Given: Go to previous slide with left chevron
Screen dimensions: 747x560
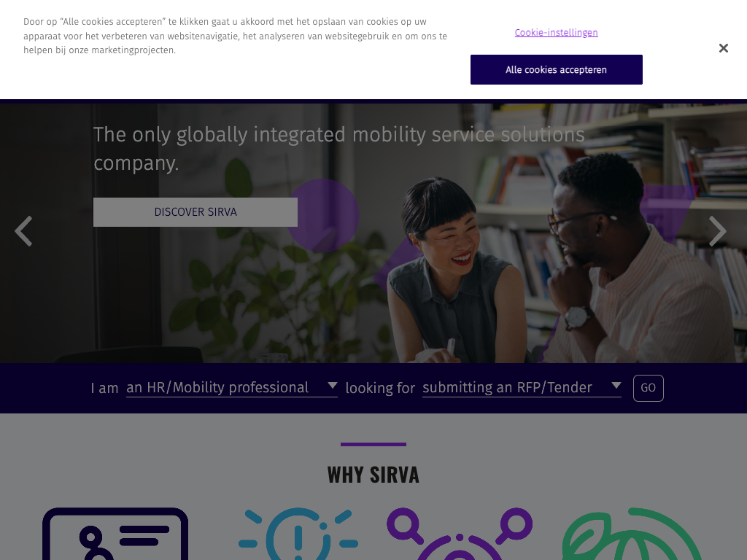Looking at the screenshot, I should pyautogui.click(x=23, y=231).
